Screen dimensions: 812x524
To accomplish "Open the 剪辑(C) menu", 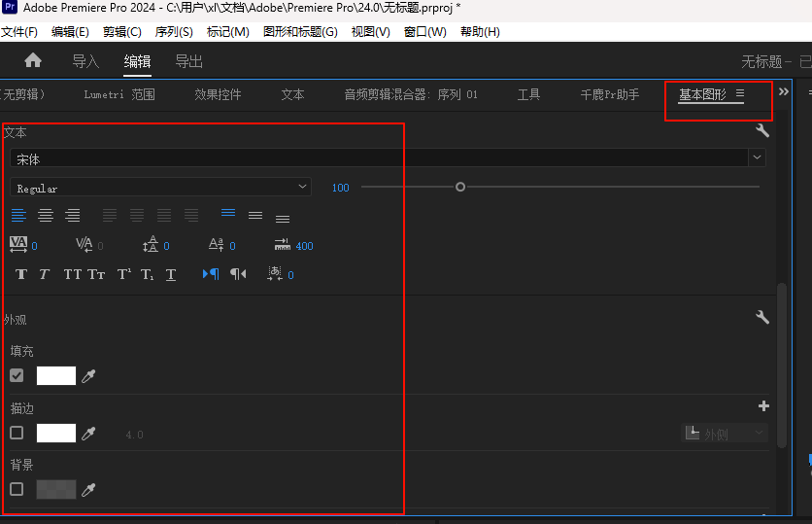I will coord(121,32).
